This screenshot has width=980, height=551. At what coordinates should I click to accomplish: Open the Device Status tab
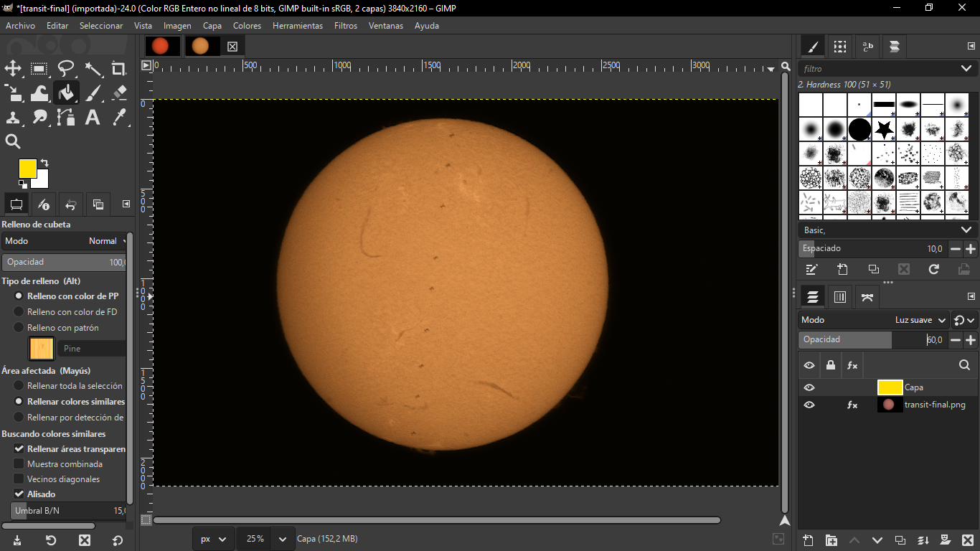pos(43,204)
